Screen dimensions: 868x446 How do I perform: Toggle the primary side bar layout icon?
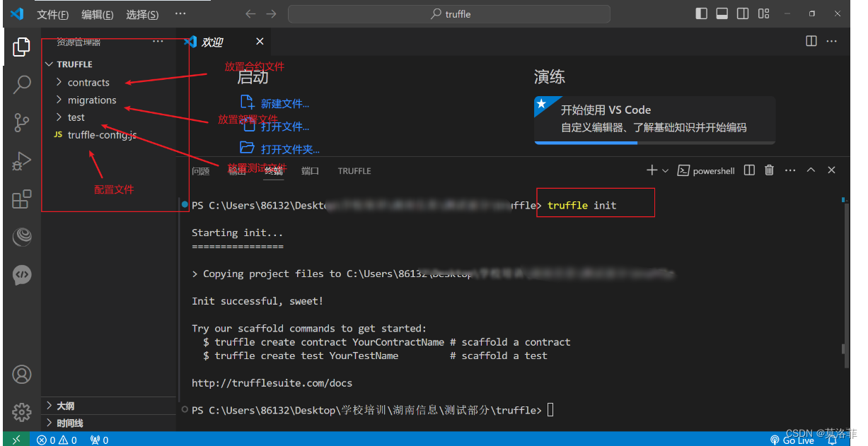[x=701, y=13]
